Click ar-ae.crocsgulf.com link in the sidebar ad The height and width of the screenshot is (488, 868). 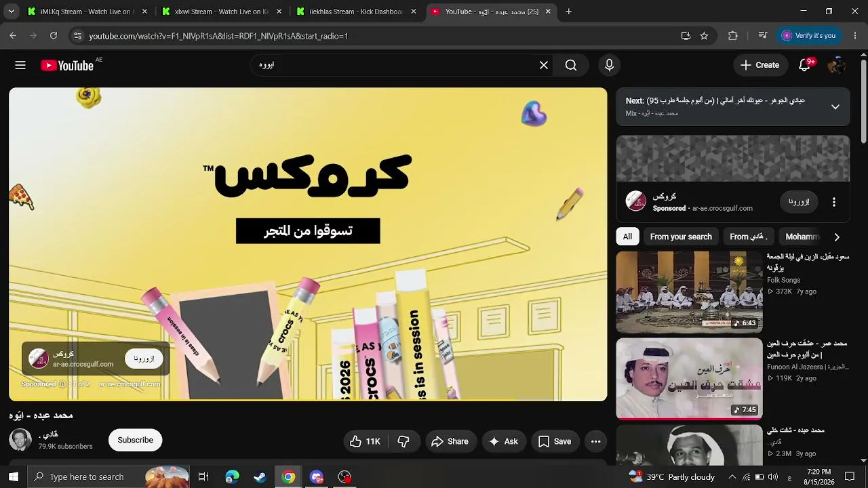coord(722,208)
